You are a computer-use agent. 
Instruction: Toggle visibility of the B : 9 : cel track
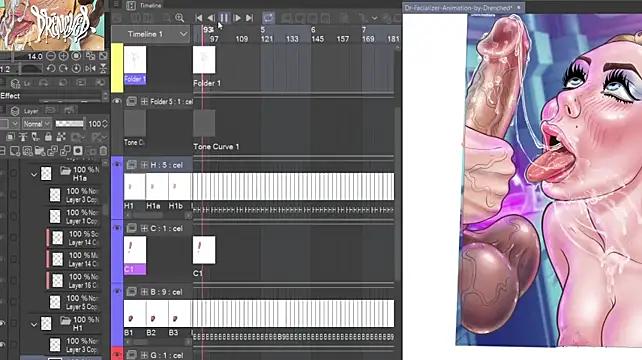tap(117, 292)
